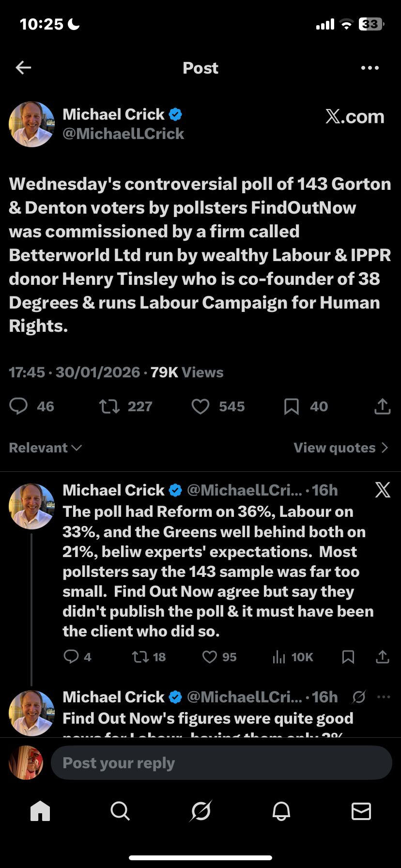The height and width of the screenshot is (868, 401).
Task: Tap the back arrow icon
Action: click(x=23, y=68)
